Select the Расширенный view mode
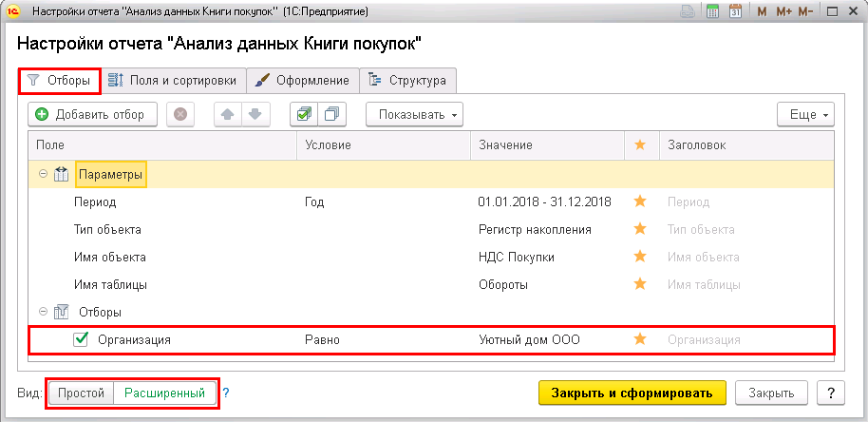868x422 pixels. [164, 393]
